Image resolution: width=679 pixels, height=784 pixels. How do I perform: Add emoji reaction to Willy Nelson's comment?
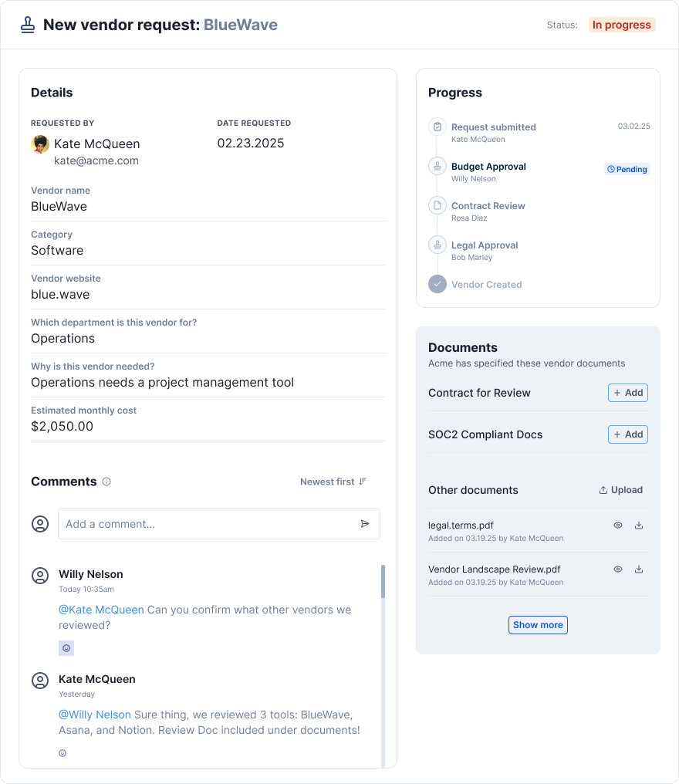pos(66,648)
